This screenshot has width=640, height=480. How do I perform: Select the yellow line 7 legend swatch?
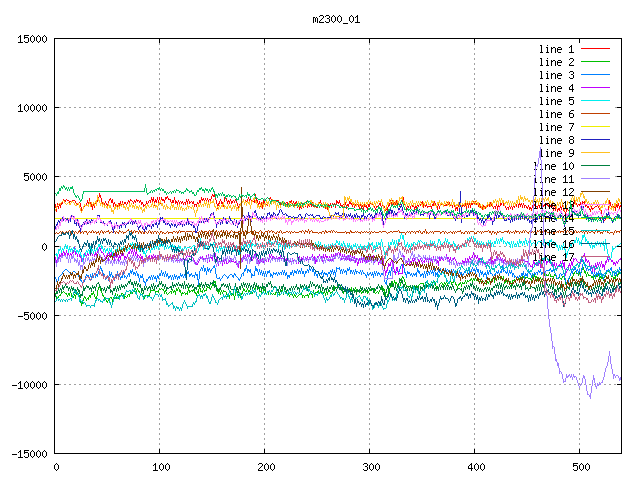tap(595, 127)
